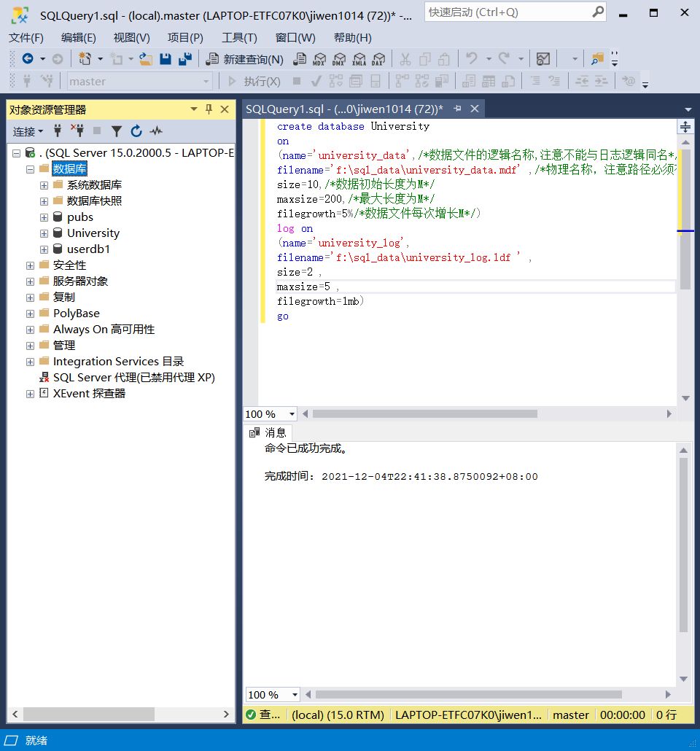Open the available databases combo showing master
Screen dimensions: 700x751
(139, 82)
